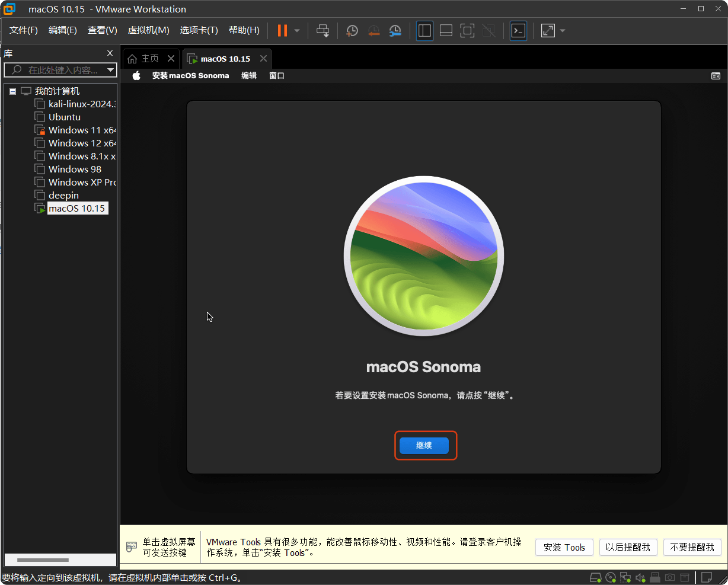728x585 pixels.
Task: Click the CD/DVD device status icon
Action: pos(611,577)
